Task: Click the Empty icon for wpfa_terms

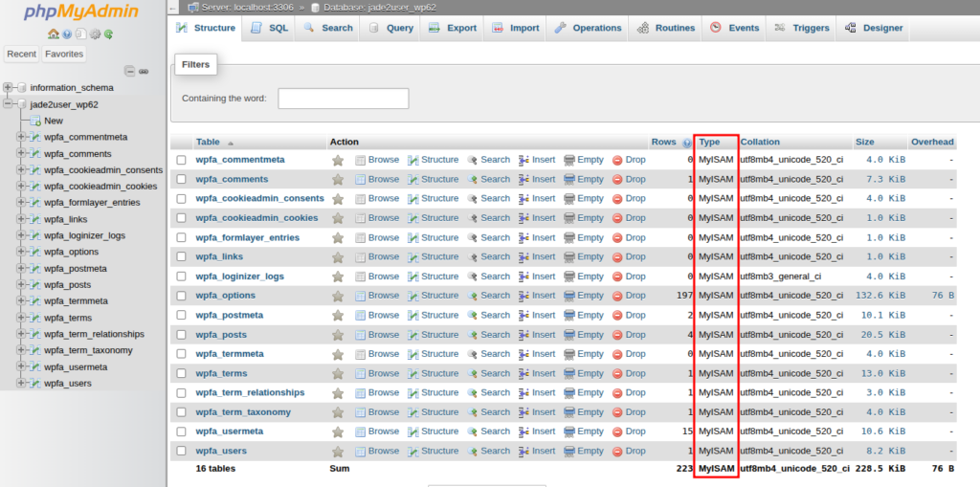Action: 569,374
